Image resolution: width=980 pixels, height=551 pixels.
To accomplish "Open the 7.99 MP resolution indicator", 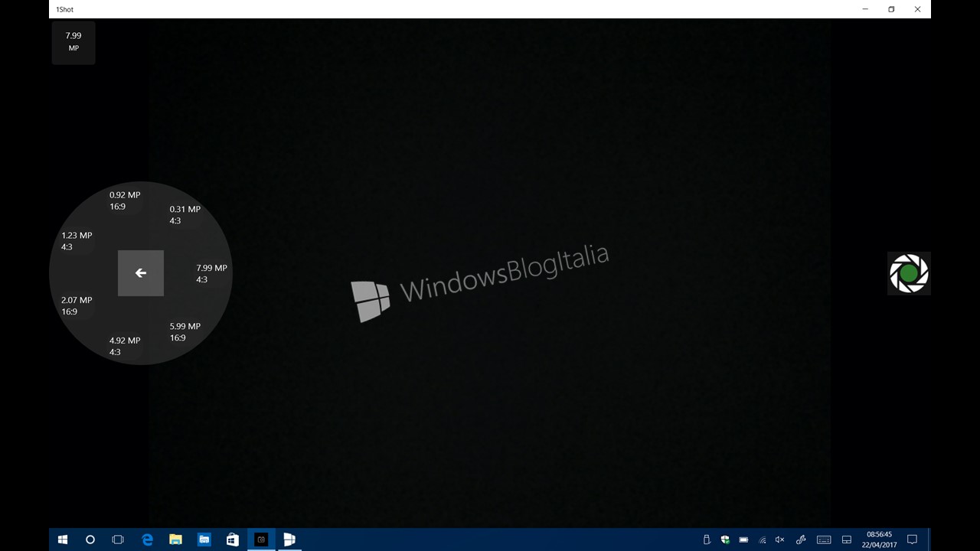I will pyautogui.click(x=73, y=42).
